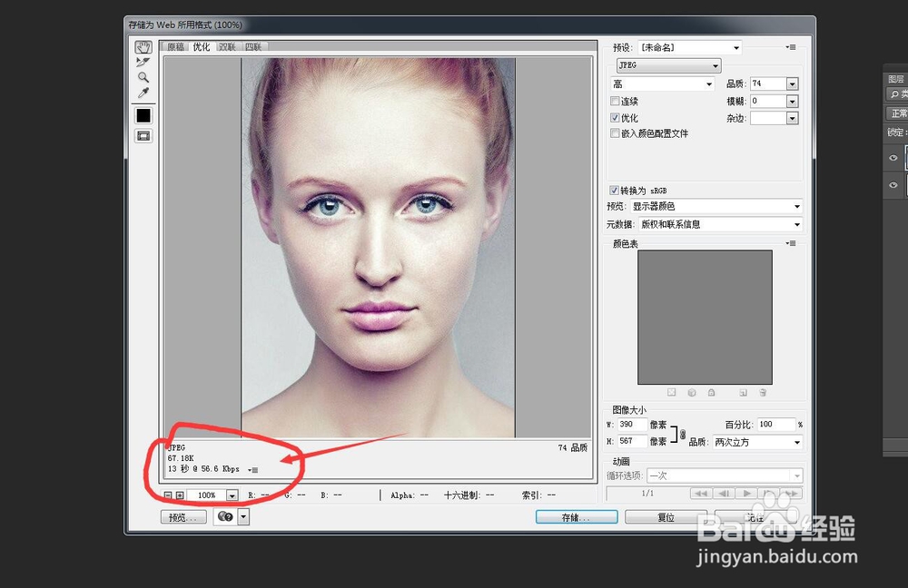Image resolution: width=908 pixels, height=588 pixels.
Task: Click the lock color icon
Action: tap(711, 392)
